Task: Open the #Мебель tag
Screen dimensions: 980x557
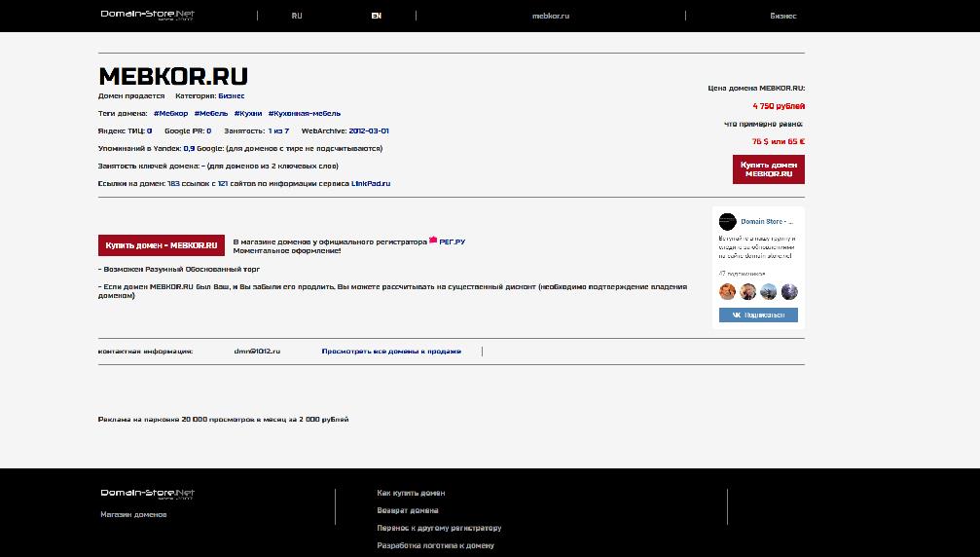Action: (210, 114)
